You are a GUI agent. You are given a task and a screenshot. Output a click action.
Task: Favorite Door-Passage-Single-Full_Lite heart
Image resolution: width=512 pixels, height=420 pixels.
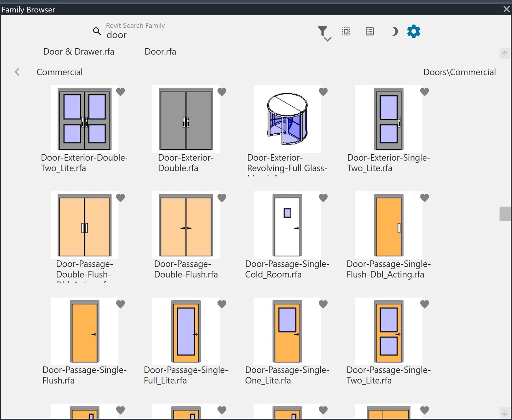(x=222, y=304)
